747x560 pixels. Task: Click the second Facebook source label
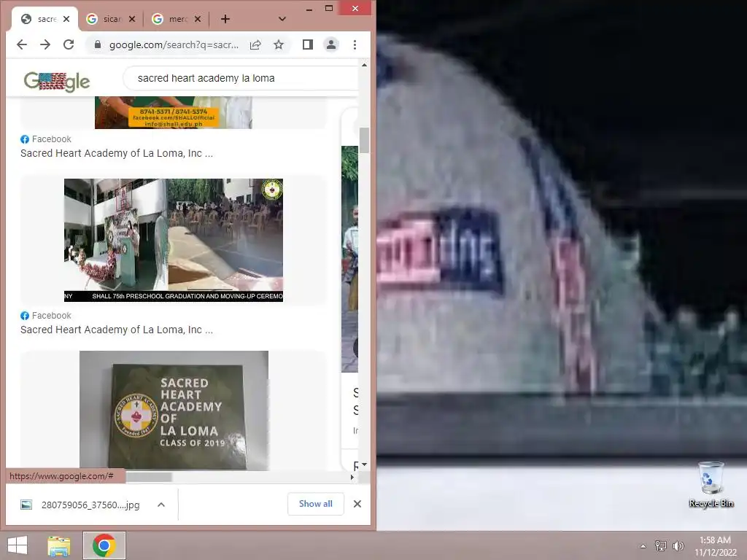coord(46,316)
